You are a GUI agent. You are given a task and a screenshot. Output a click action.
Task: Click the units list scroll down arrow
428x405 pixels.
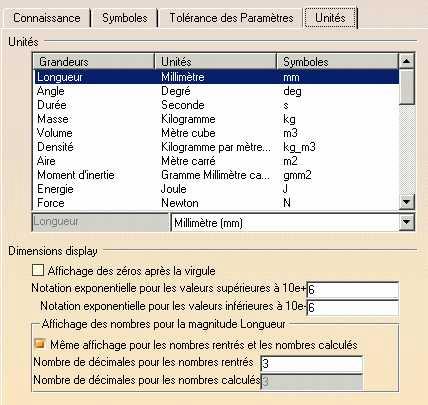[406, 202]
